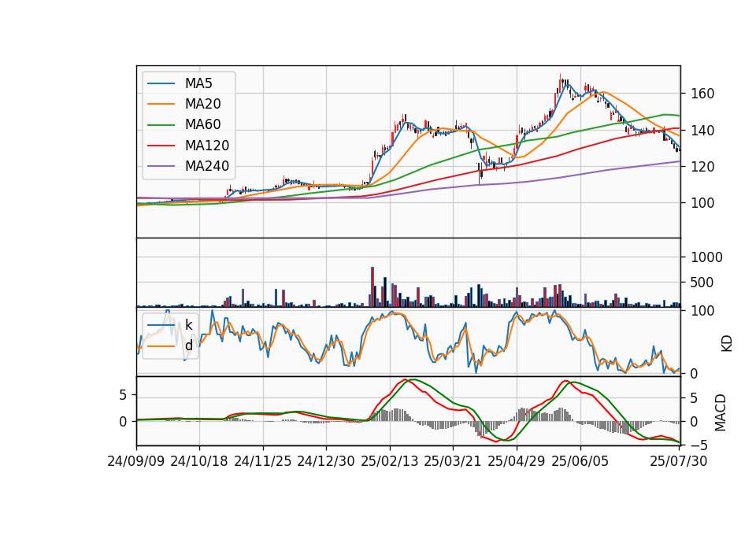Click the 24/09/09 date axis label

(x=136, y=461)
